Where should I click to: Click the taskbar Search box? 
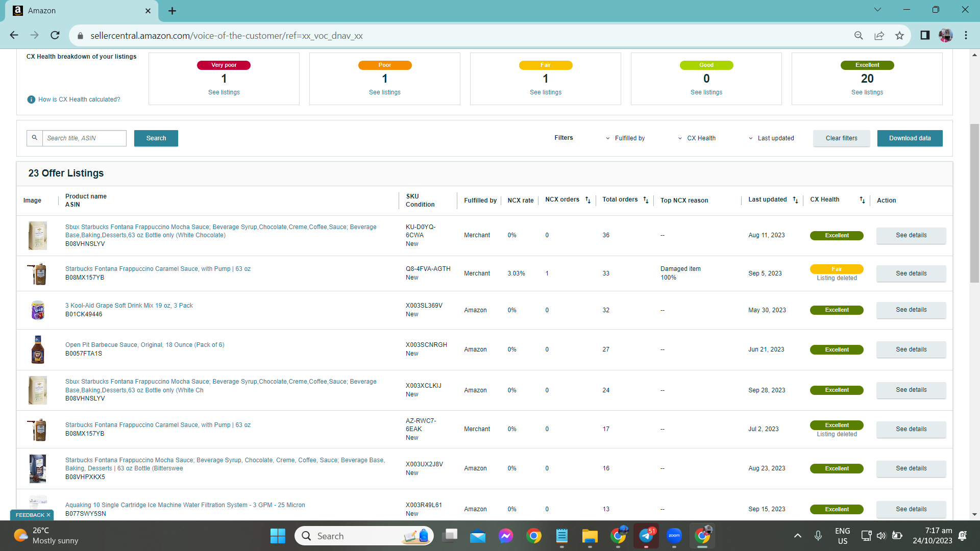pos(364,536)
